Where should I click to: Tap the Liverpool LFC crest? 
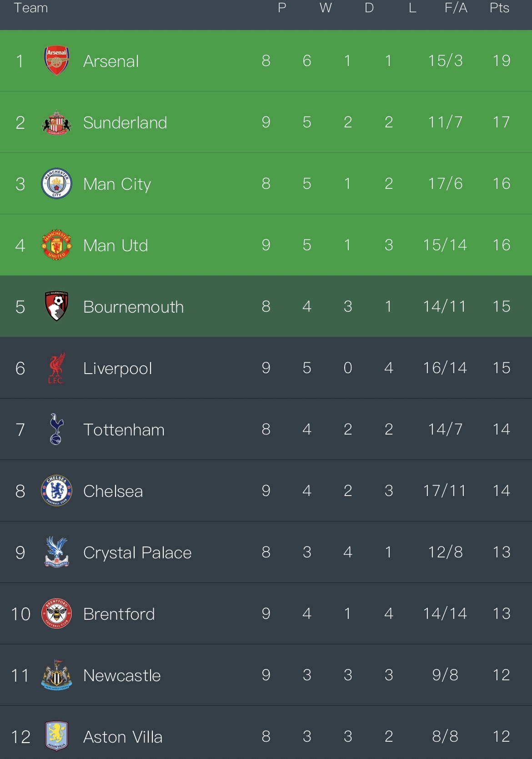[x=56, y=368]
